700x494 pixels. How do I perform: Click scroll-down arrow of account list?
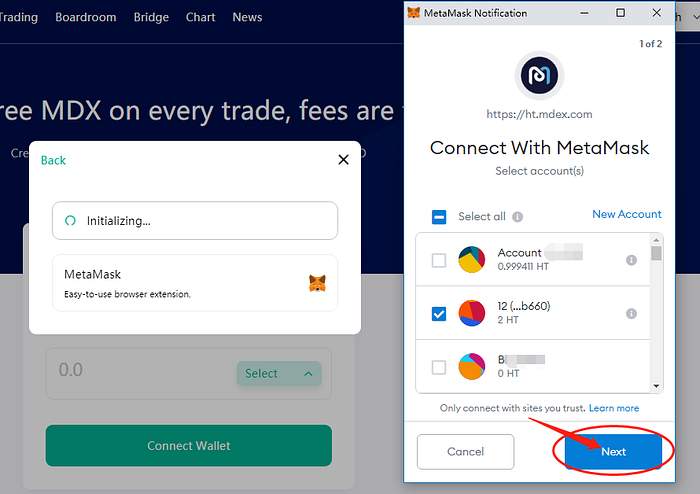(x=656, y=386)
